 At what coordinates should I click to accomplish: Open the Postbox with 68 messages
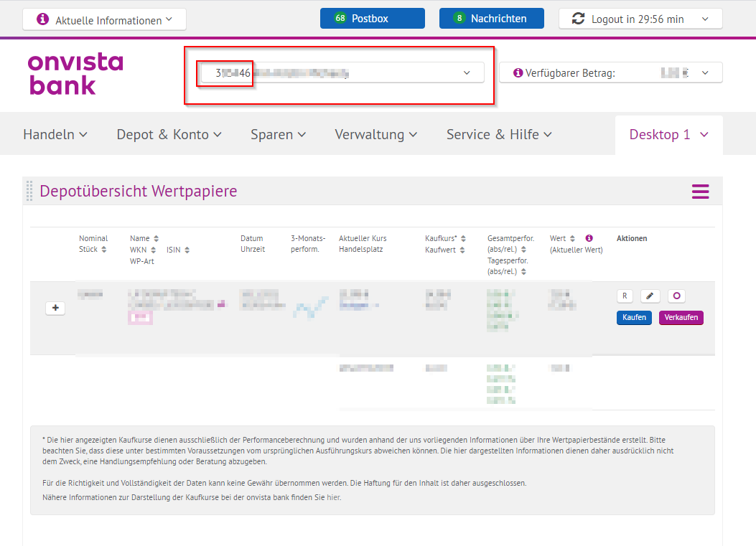(372, 19)
